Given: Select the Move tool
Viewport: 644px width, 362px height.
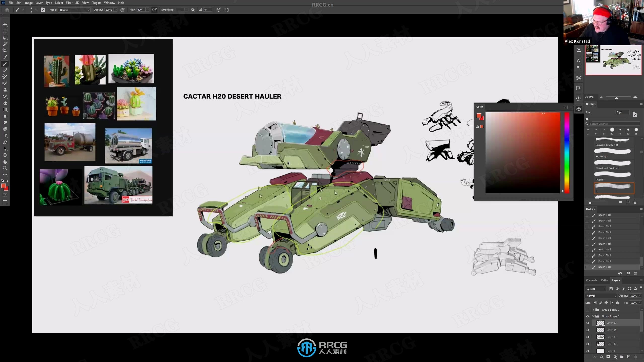Looking at the screenshot, I should [5, 24].
